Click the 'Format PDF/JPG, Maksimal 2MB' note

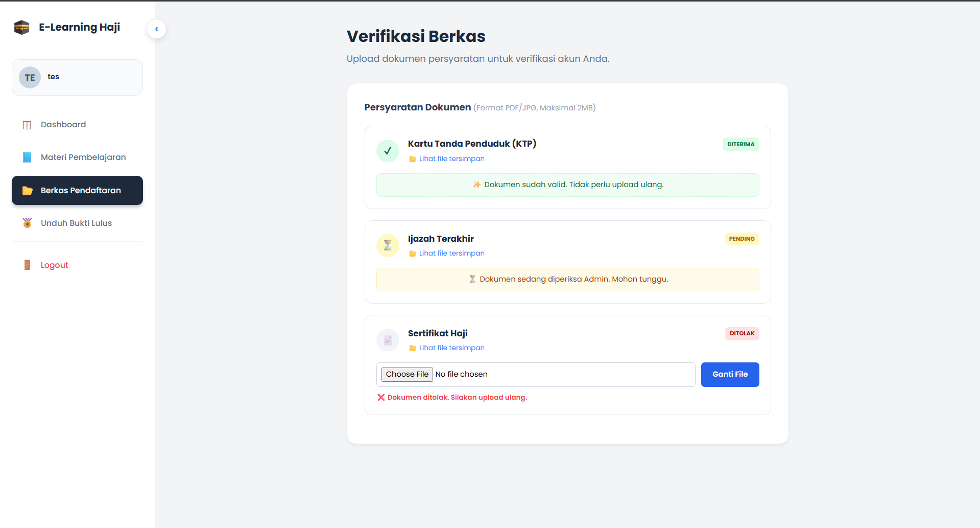click(x=535, y=108)
